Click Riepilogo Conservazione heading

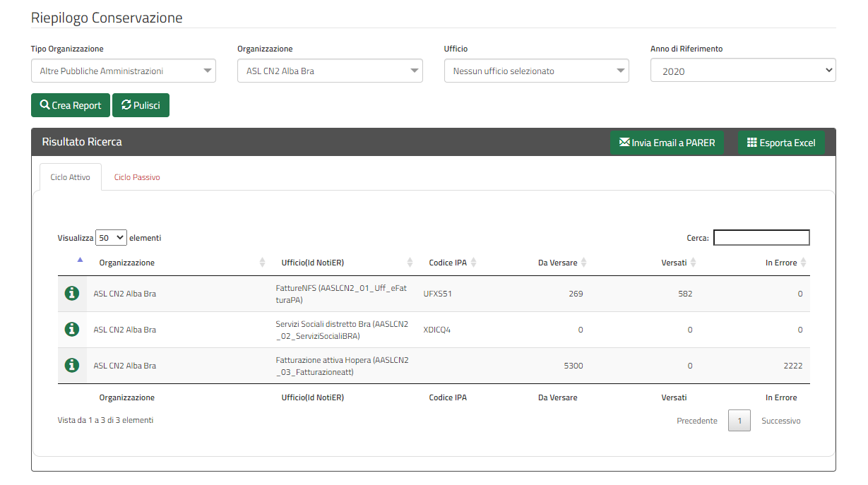coord(107,18)
